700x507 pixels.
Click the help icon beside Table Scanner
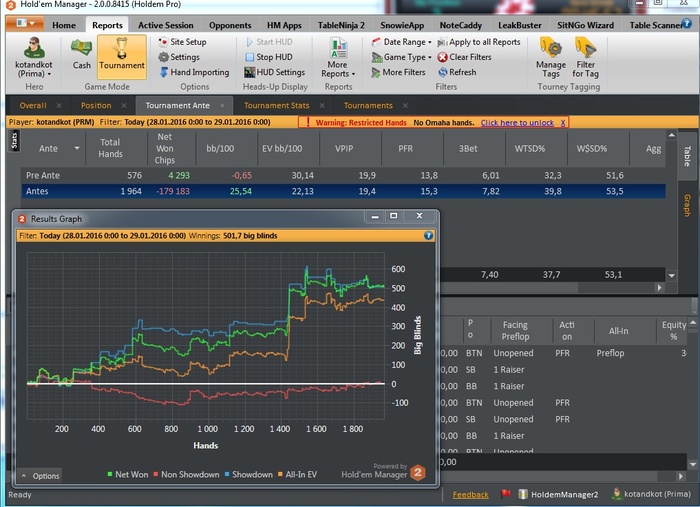[x=687, y=24]
